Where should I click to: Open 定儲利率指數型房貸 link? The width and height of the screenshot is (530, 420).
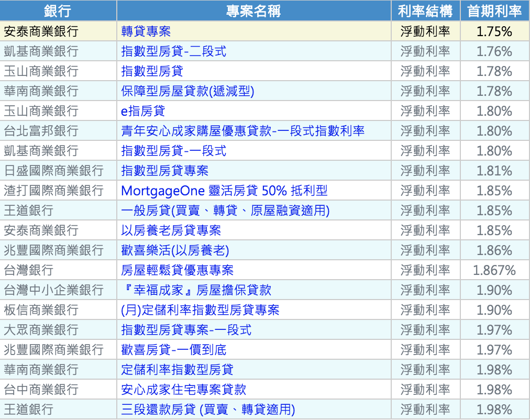pos(177,370)
